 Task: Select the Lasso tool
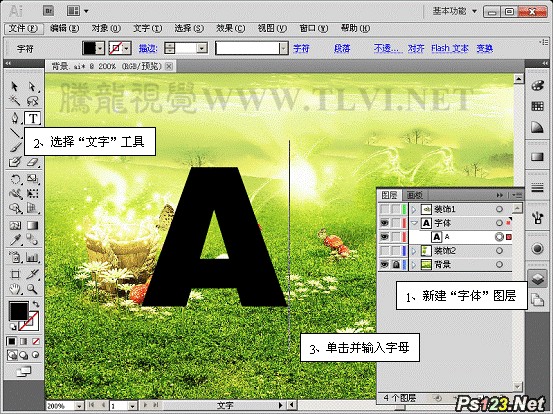pyautogui.click(x=32, y=101)
